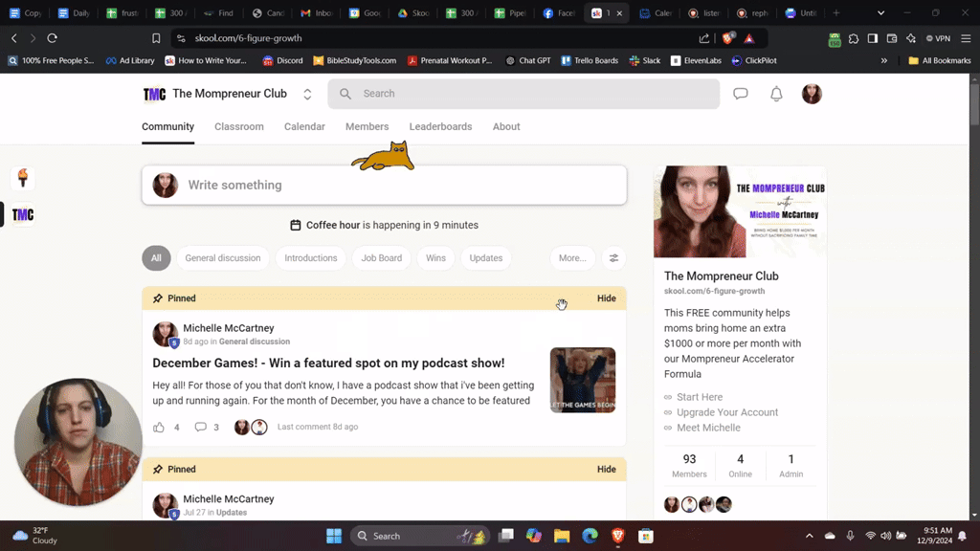Open the filter settings icon
The width and height of the screenshot is (980, 551).
(x=613, y=258)
